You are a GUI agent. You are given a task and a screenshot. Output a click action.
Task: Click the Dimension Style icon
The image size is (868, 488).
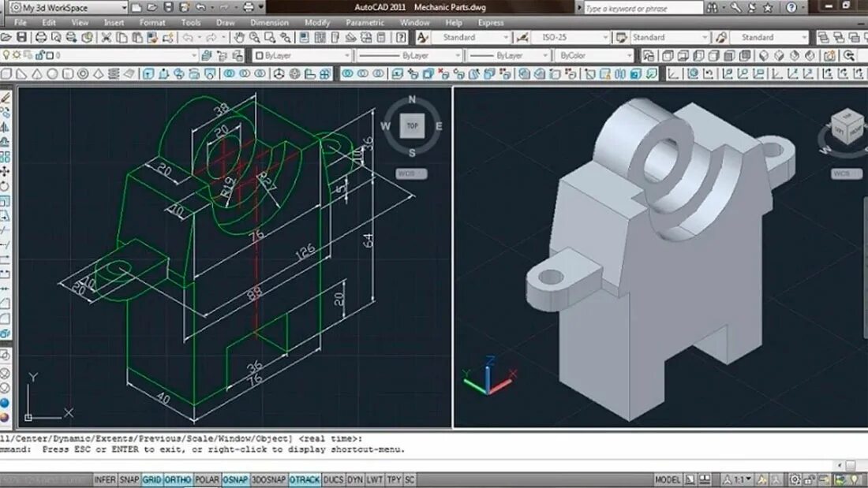522,38
